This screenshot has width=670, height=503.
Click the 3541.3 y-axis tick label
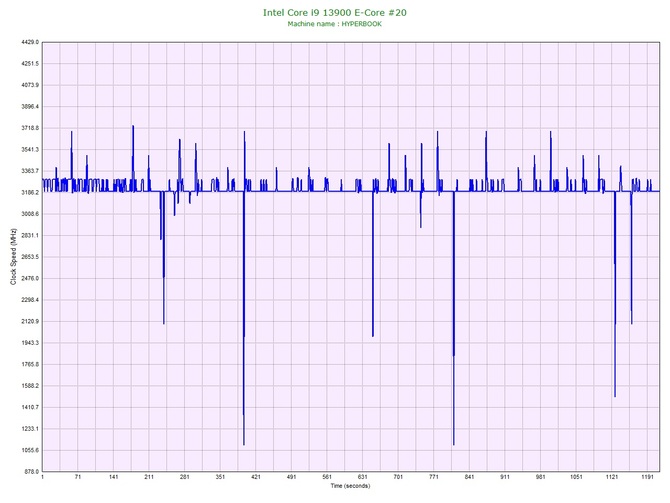point(30,150)
